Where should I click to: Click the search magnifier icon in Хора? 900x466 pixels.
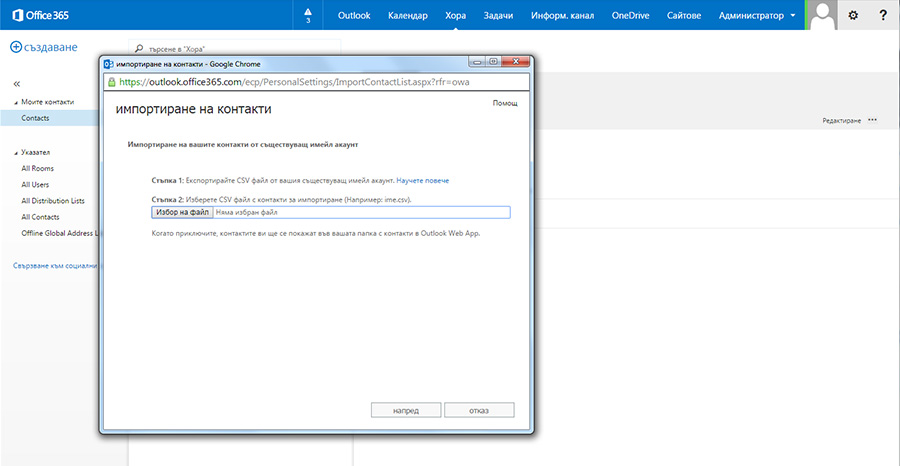click(139, 49)
